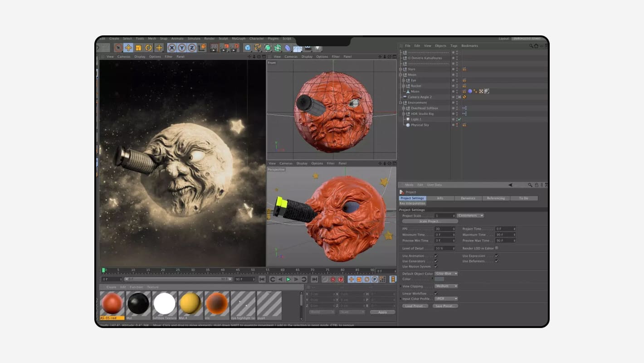Open the View Clipping dropdown set to Medium
The width and height of the screenshot is (644, 363).
(446, 286)
